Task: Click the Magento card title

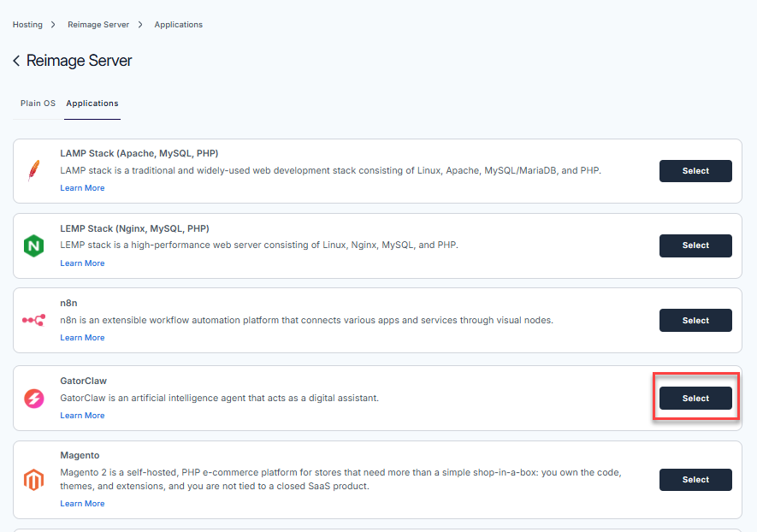Action: pos(80,455)
